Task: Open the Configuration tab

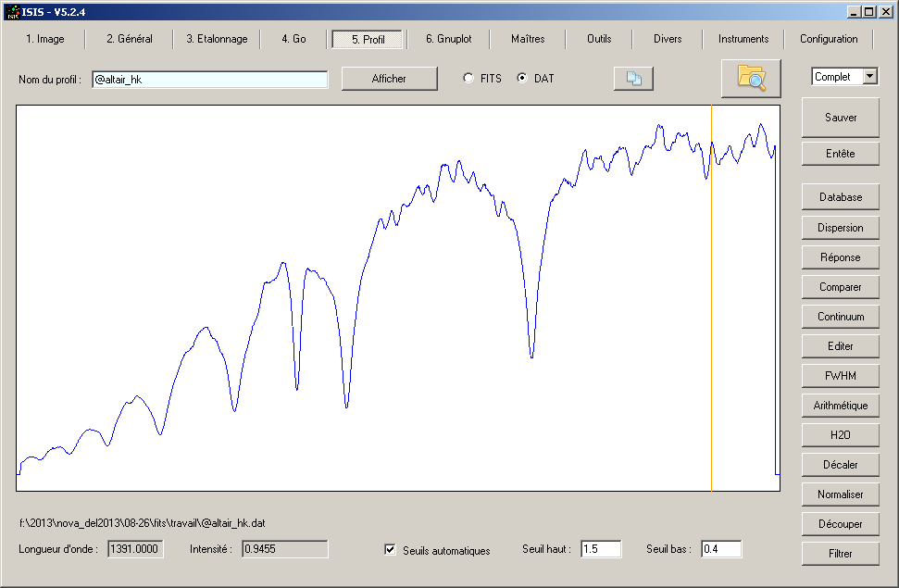Action: coord(829,39)
